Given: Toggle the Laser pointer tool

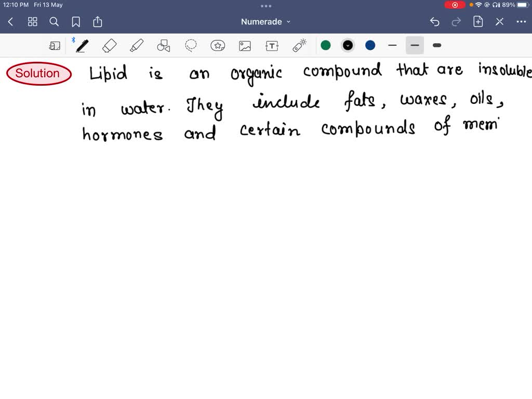Looking at the screenshot, I should (x=299, y=46).
